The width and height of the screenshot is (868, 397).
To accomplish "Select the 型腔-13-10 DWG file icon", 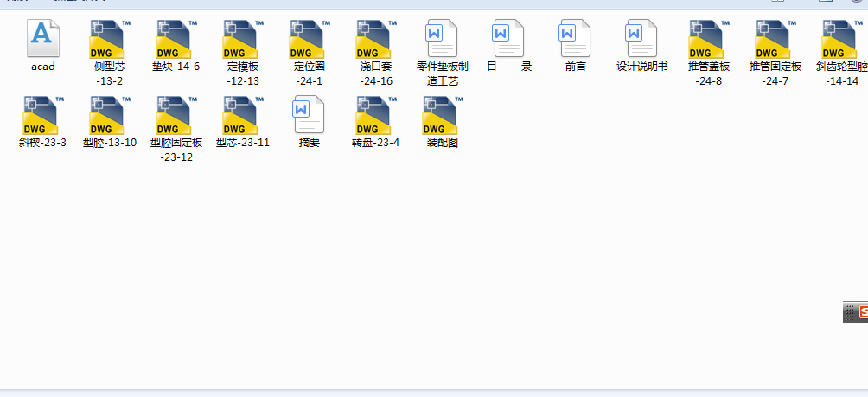I will point(109,115).
